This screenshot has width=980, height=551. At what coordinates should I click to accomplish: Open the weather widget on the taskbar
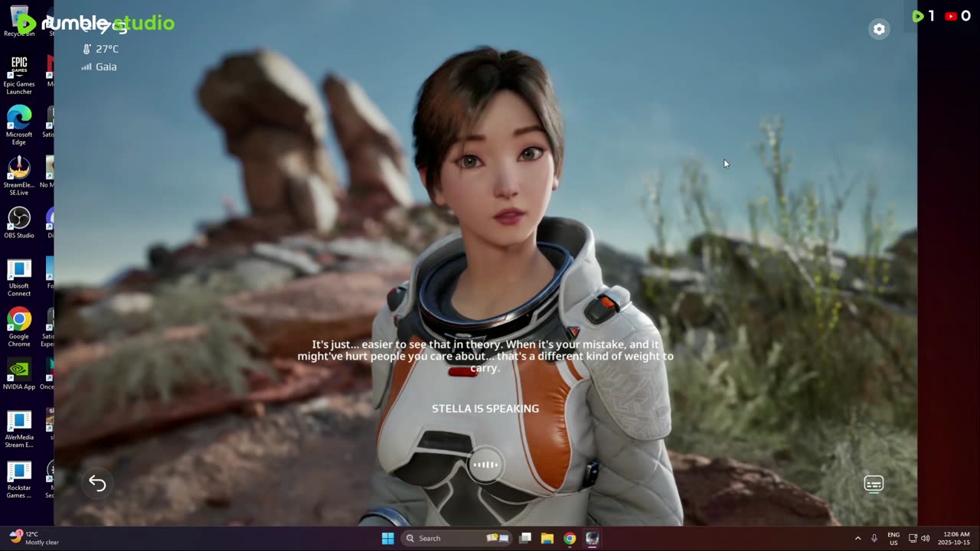[x=34, y=538]
